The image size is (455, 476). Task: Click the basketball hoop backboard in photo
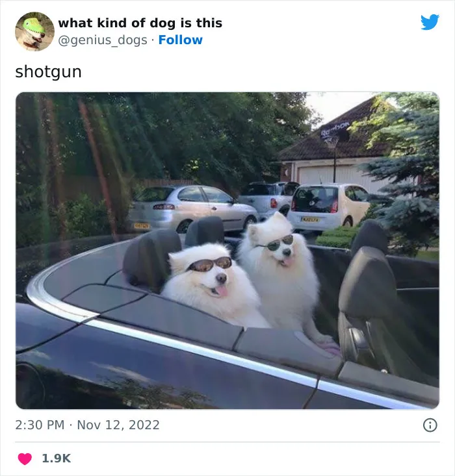pyautogui.click(x=335, y=131)
